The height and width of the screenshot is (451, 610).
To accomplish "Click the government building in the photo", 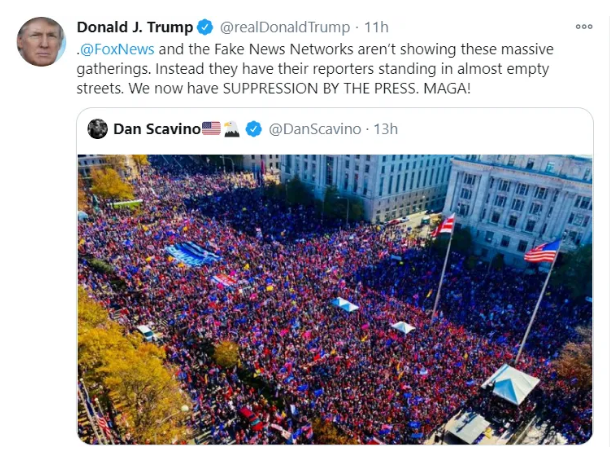I will click(520, 204).
